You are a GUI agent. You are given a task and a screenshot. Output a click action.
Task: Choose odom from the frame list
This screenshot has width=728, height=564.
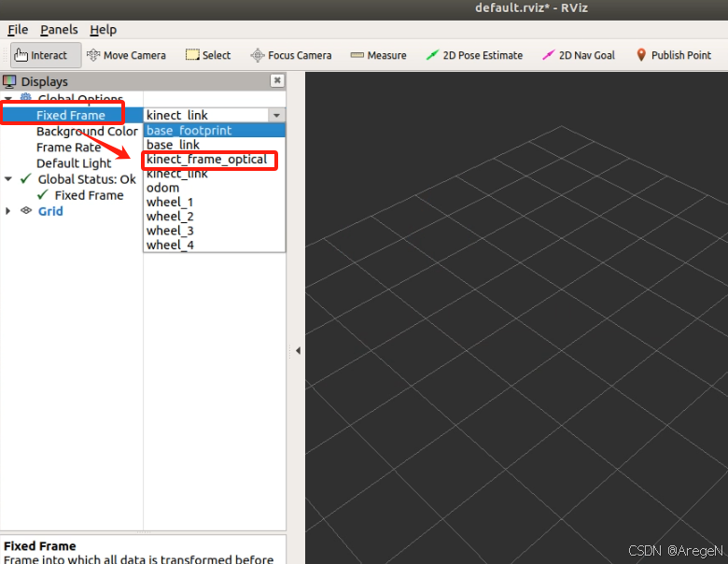(x=214, y=188)
